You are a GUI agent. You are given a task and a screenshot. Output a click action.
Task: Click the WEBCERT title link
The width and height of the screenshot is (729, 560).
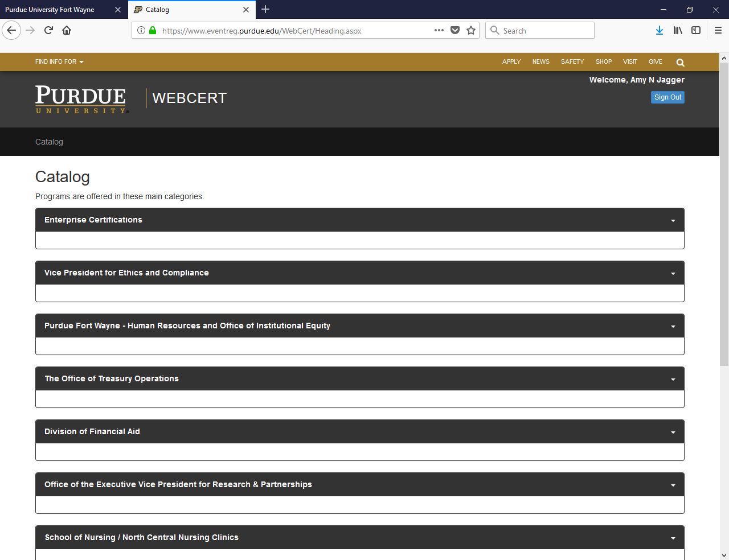(190, 98)
